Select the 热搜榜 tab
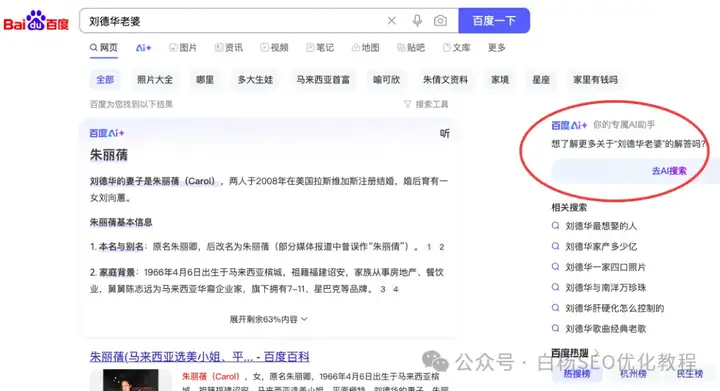 tap(577, 374)
